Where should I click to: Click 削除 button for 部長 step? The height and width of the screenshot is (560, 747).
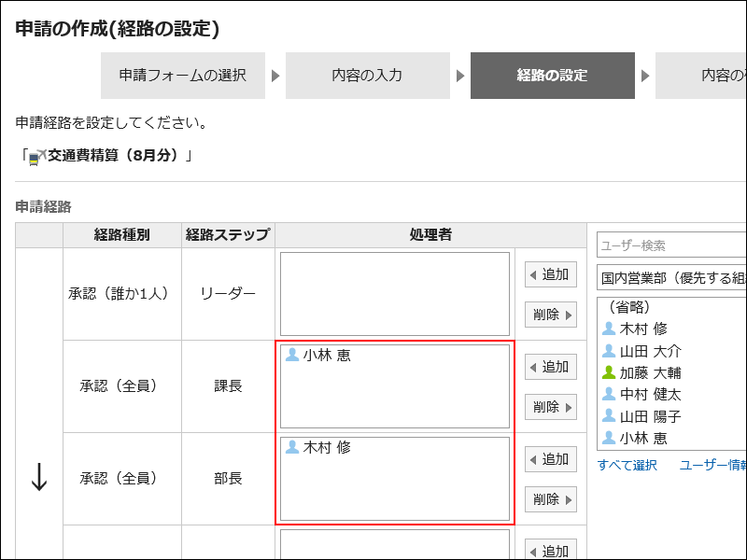tap(551, 499)
